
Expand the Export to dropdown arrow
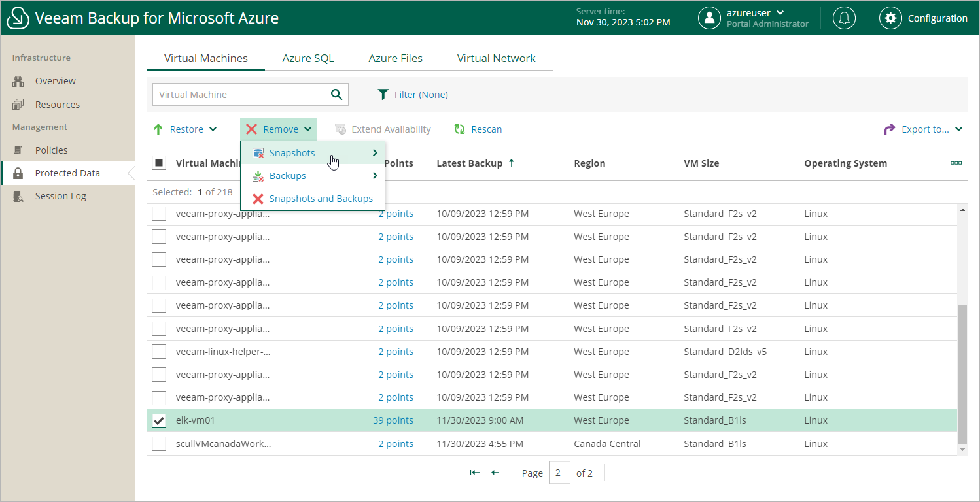click(958, 129)
